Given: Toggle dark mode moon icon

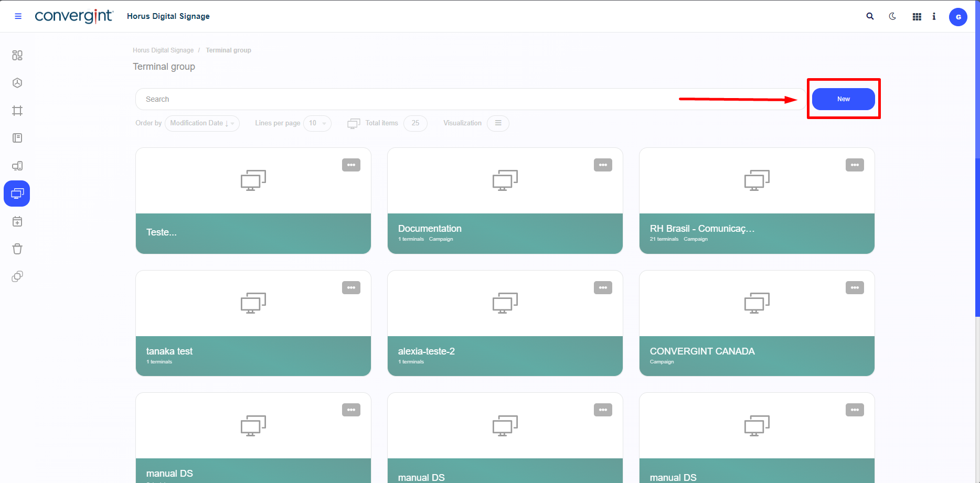Looking at the screenshot, I should (892, 16).
